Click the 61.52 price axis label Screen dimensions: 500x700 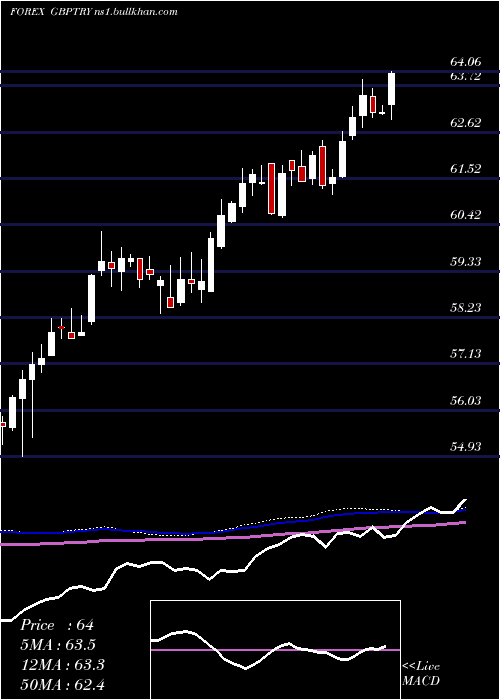(466, 169)
